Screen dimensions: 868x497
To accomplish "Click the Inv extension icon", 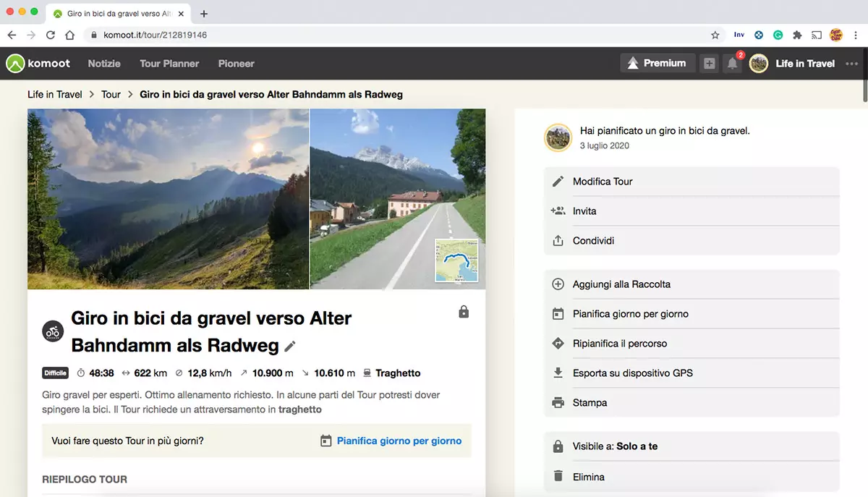I will [739, 35].
